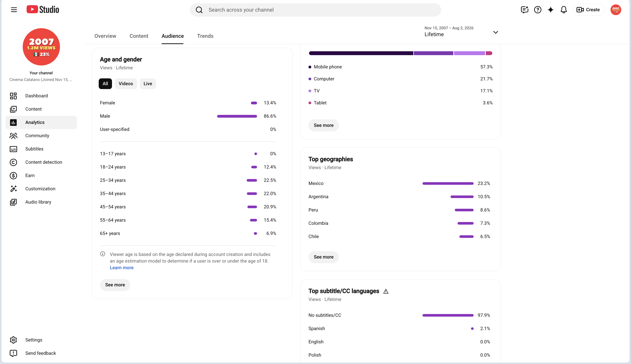
Task: Open the Earn dollar icon in sidebar
Action: (x=13, y=176)
